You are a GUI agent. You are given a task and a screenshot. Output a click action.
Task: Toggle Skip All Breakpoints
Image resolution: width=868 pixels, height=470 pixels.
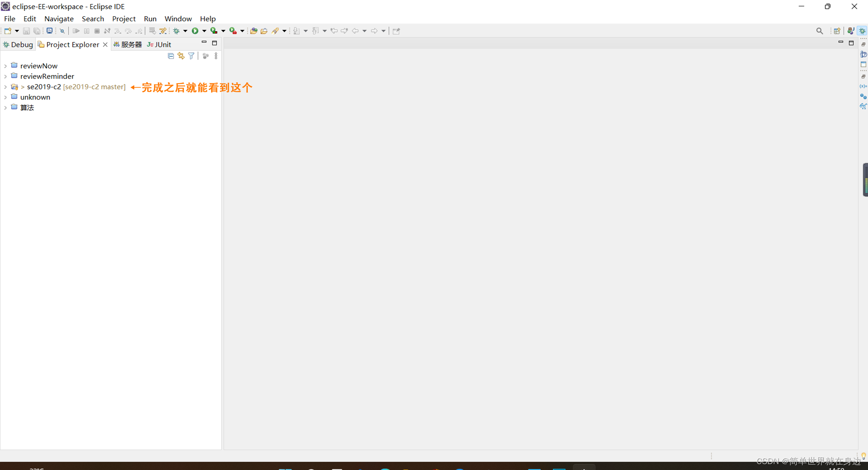click(x=62, y=31)
